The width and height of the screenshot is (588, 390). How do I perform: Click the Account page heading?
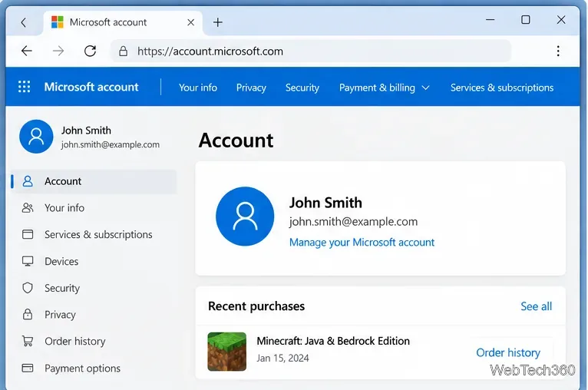(236, 140)
